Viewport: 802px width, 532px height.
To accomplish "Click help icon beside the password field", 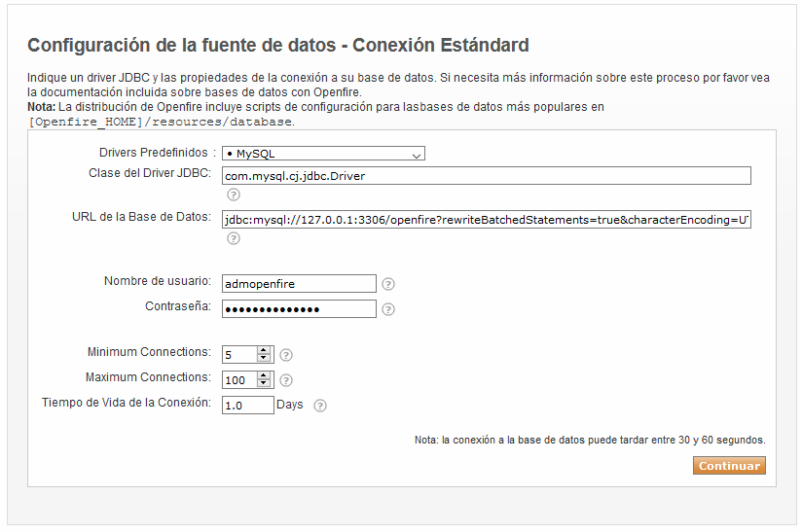I will (x=388, y=309).
